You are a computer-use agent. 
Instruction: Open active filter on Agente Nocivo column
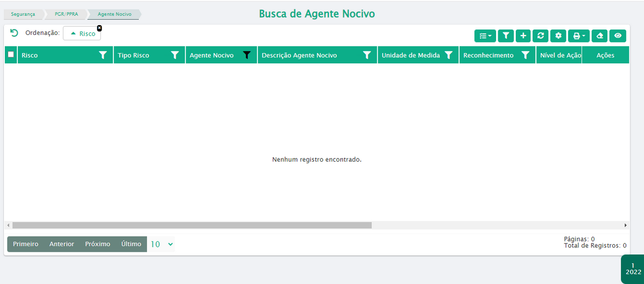tap(247, 55)
